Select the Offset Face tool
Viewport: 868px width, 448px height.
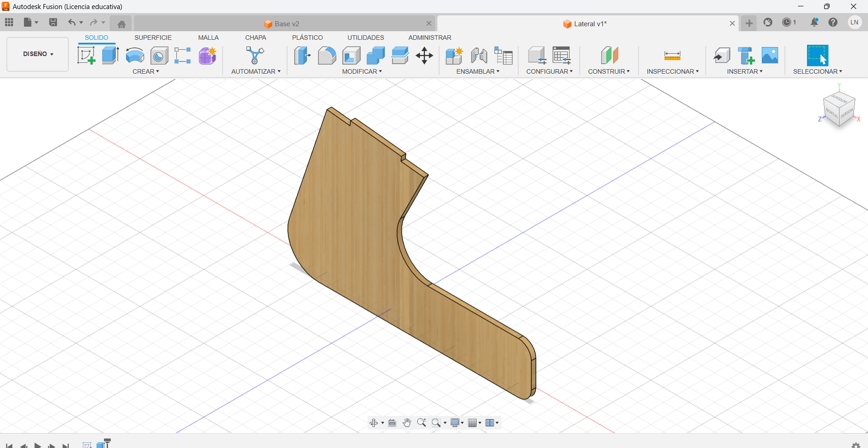coord(400,56)
